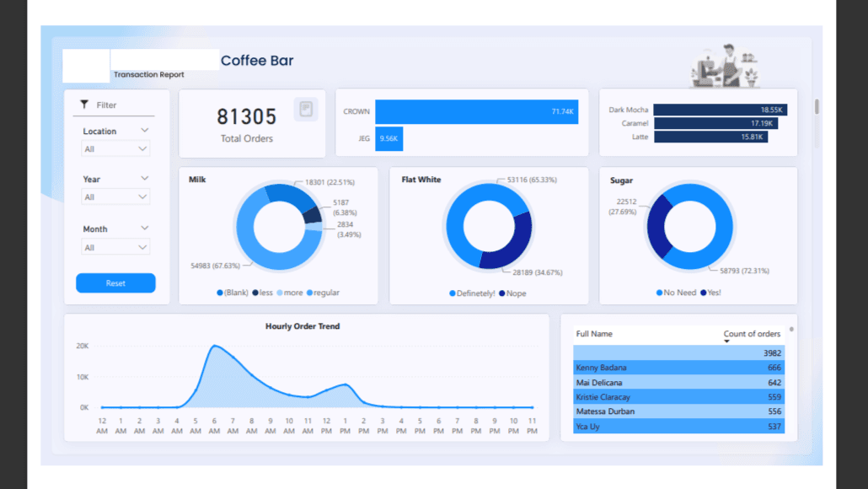Toggle the '(Blank)' legend on Milk chart
The width and height of the screenshot is (868, 489).
tap(221, 293)
